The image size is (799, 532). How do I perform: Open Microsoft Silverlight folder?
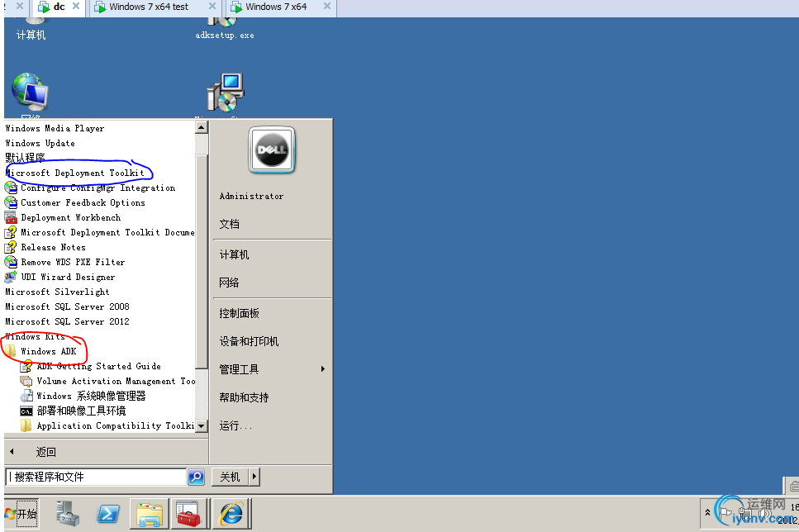(57, 292)
